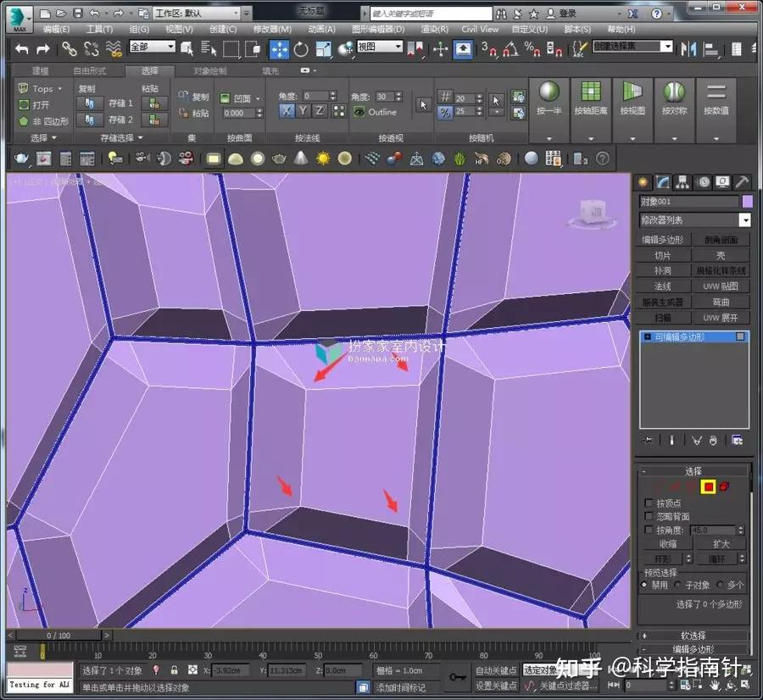Open the Utilities panel via the hammer icon
Image resolution: width=763 pixels, height=700 pixels.
[x=742, y=181]
